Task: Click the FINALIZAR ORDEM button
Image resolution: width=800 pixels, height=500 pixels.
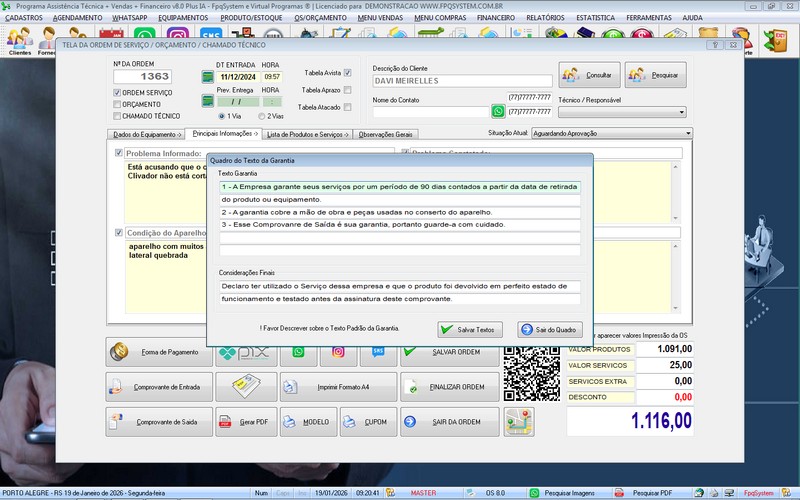Action: pos(449,387)
